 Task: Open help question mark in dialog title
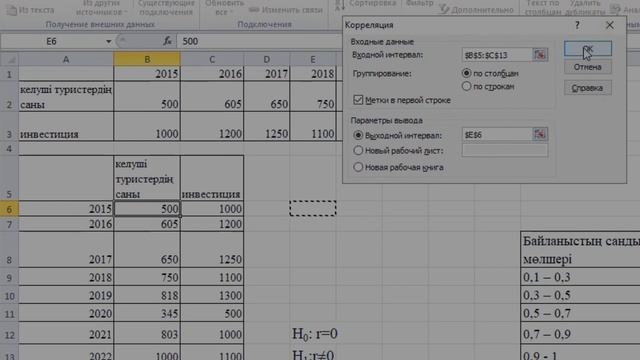click(577, 25)
